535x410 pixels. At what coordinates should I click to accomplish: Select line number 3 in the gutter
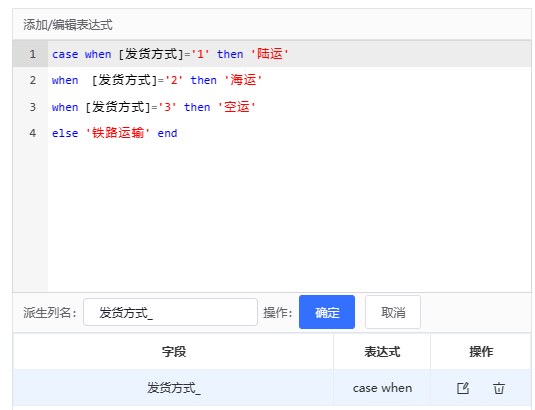point(32,107)
